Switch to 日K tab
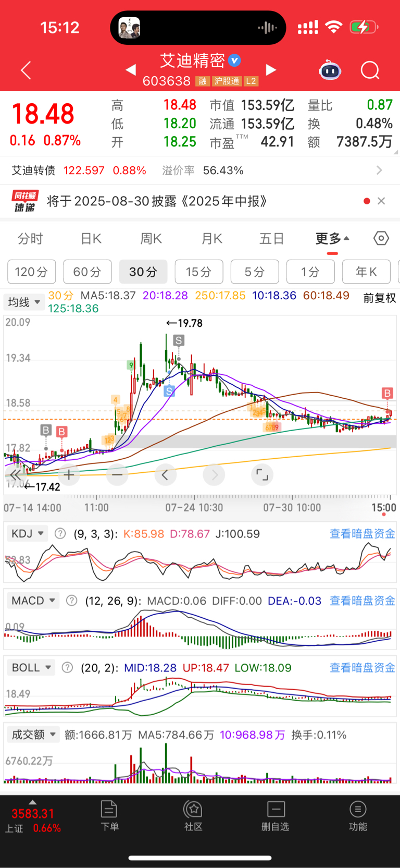 pos(91,238)
